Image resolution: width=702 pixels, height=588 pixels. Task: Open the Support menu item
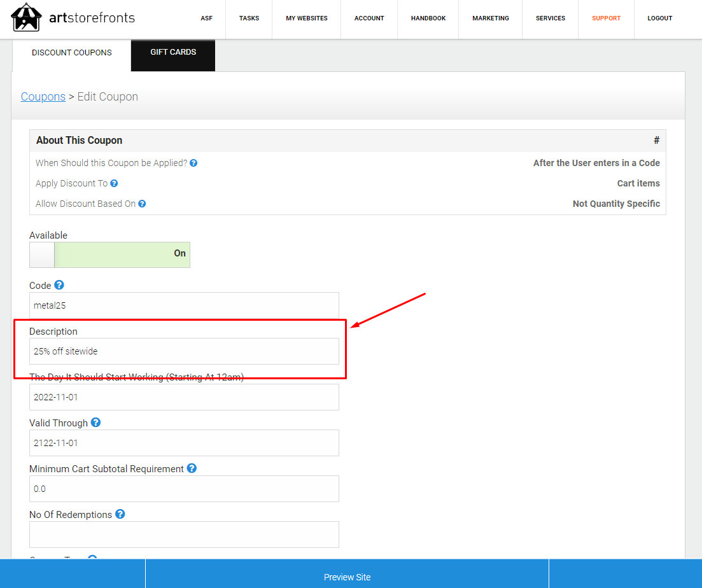(606, 18)
